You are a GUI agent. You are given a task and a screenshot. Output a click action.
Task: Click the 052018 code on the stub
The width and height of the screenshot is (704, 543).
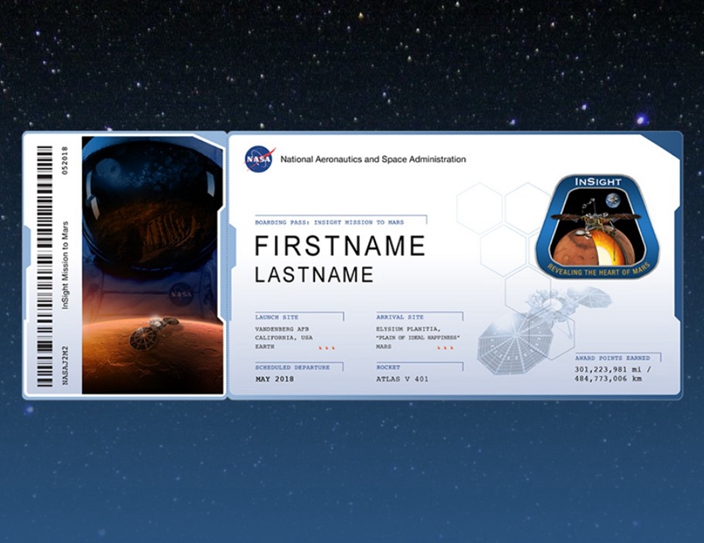pyautogui.click(x=65, y=160)
